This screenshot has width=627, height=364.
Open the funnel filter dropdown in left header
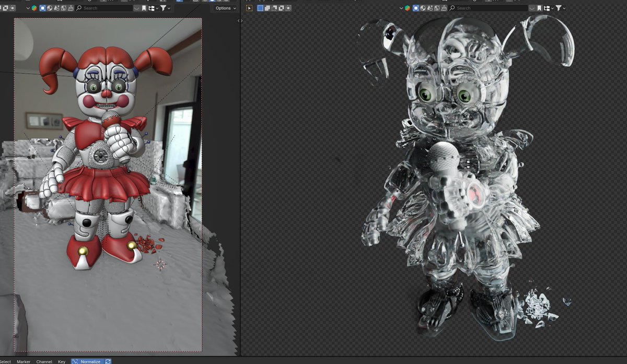(165, 8)
